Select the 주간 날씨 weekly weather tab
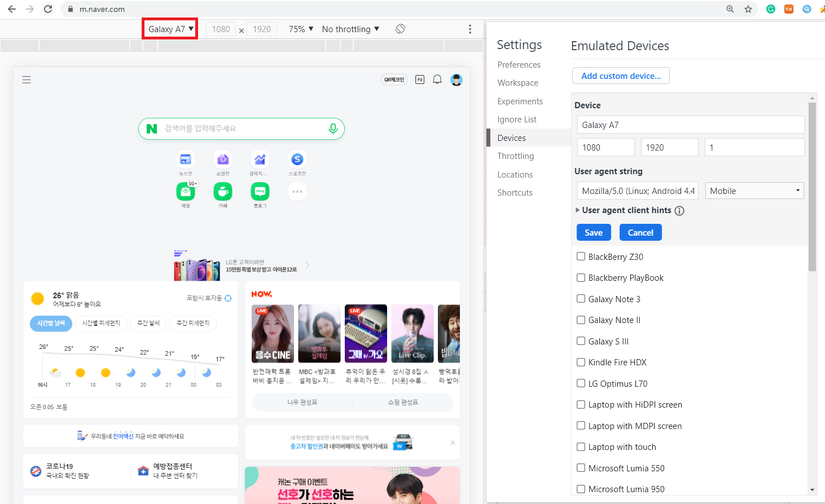This screenshot has height=504, width=825. (148, 323)
